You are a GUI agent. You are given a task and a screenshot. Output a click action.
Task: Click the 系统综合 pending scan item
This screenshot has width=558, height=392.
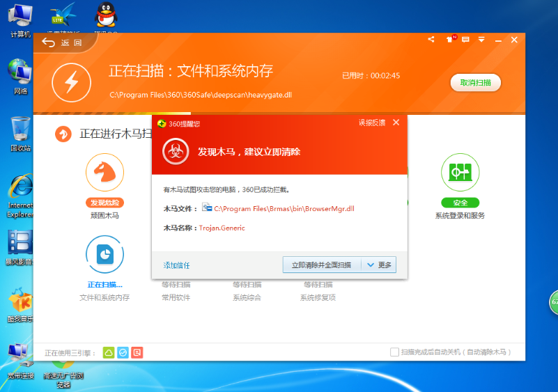point(247,297)
